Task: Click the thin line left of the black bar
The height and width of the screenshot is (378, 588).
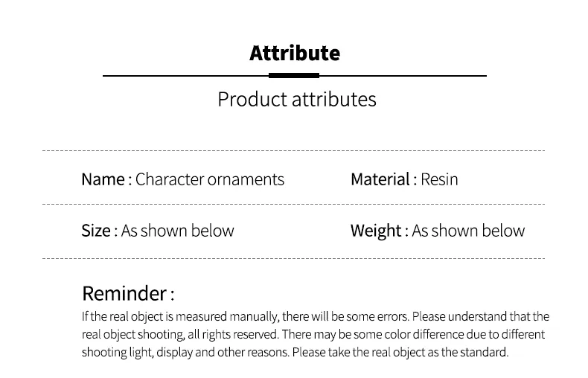Action: tap(185, 76)
